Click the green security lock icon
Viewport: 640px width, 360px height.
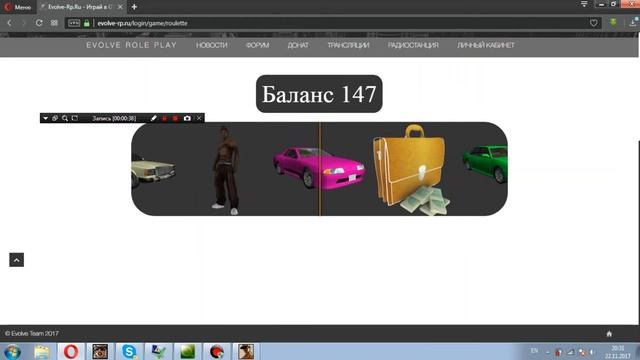(87, 23)
